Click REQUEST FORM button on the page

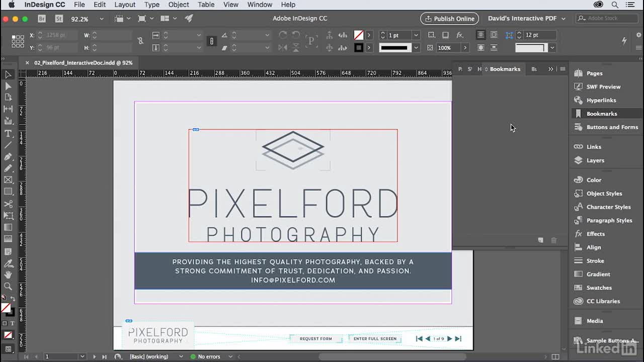tap(316, 339)
